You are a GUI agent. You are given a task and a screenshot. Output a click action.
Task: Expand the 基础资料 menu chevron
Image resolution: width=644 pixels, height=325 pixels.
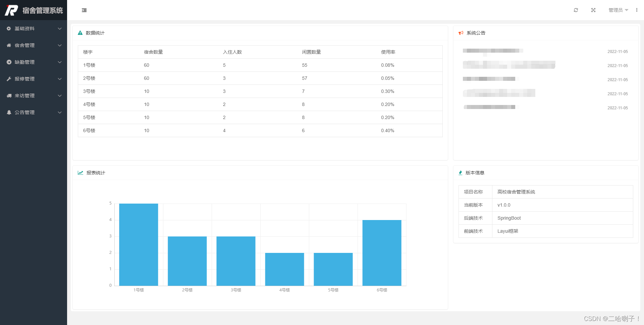(60, 29)
